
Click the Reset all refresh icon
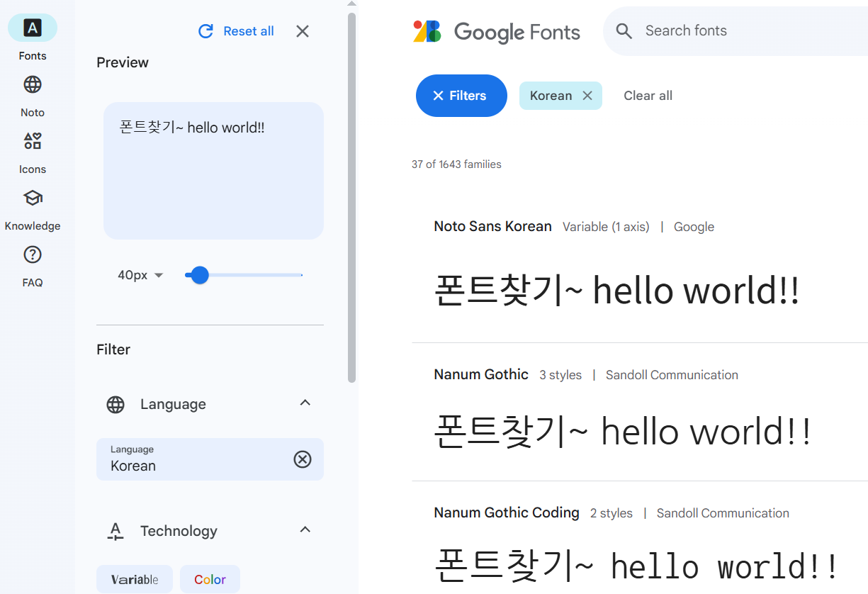coord(205,31)
